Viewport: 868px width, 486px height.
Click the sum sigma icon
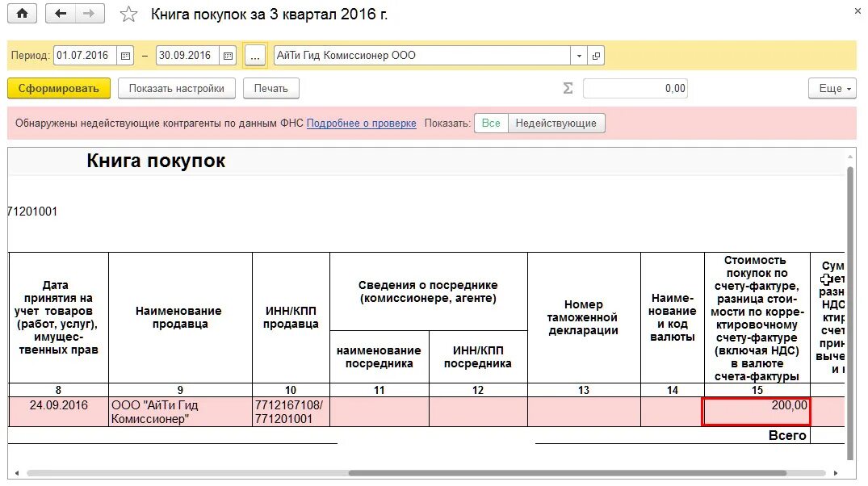(568, 89)
